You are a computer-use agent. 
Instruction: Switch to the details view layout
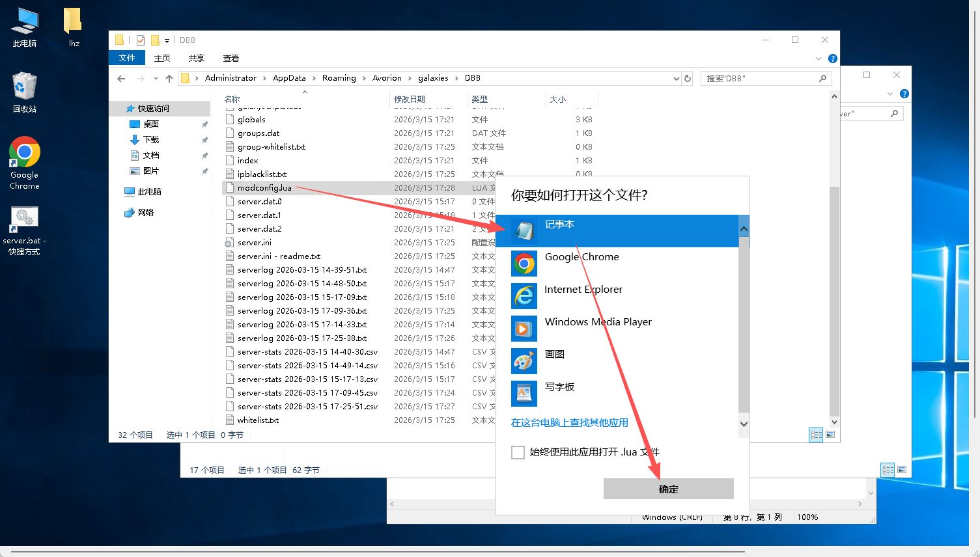(x=816, y=435)
